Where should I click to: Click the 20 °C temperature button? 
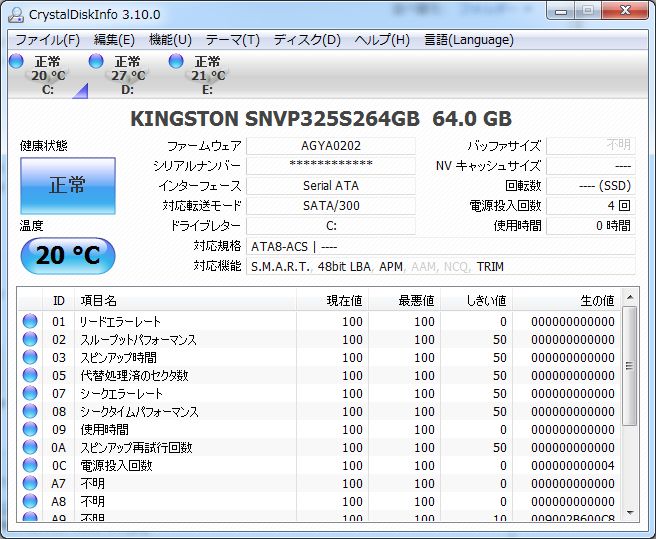tap(68, 255)
